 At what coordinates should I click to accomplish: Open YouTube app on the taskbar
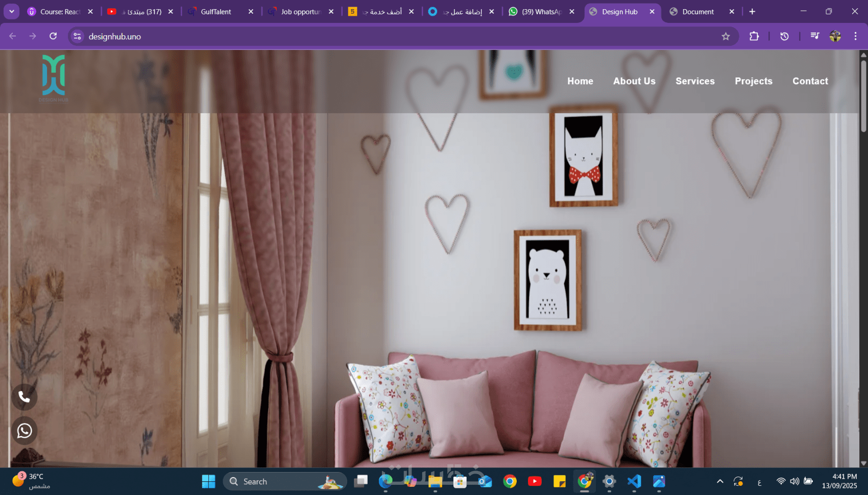(x=535, y=481)
